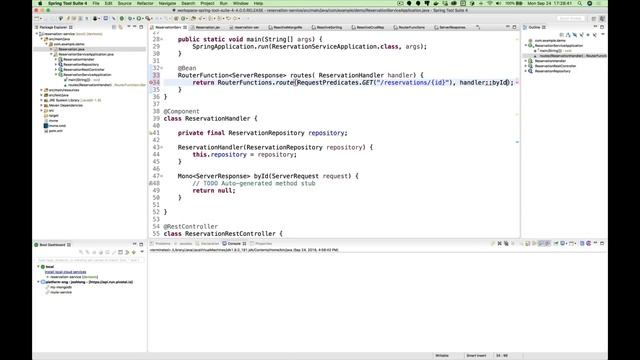Open Spotlight search in menu bar
This screenshot has height=360, width=640.
point(579,3)
